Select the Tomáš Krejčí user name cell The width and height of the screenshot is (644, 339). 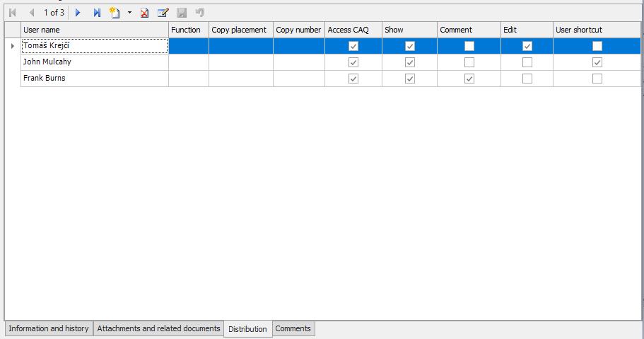95,46
